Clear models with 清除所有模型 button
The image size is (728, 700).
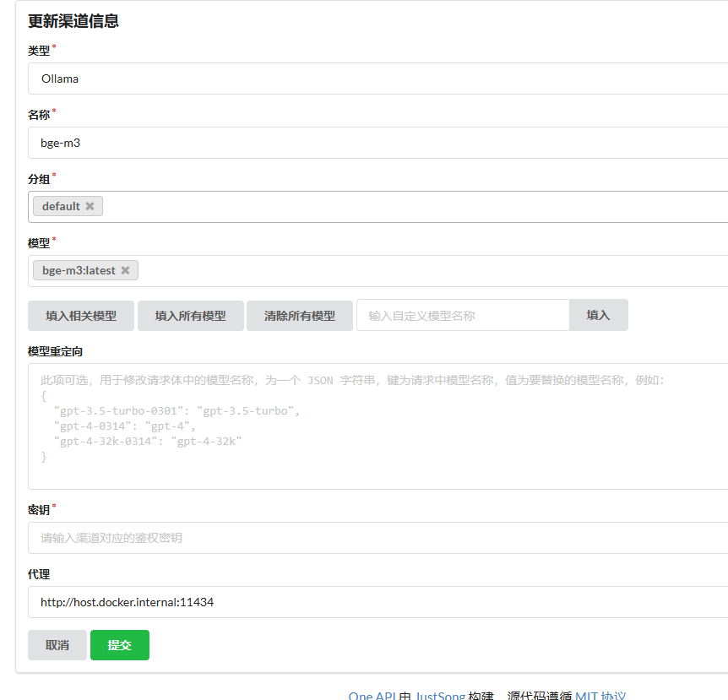(299, 315)
